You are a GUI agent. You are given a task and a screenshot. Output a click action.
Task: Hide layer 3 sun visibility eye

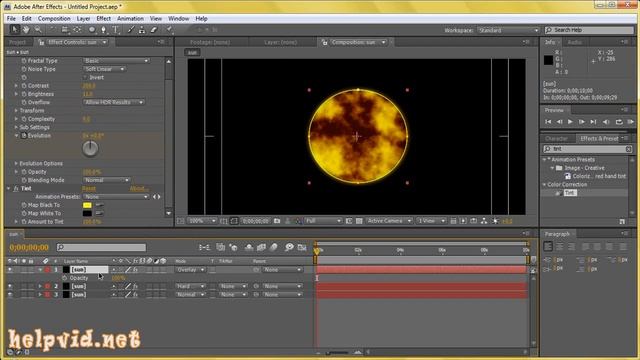tap(10, 294)
